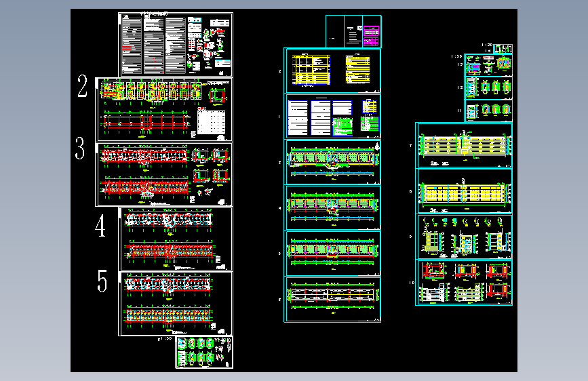Select tiny cyan sheet numbered 14
Image resolution: width=588 pixels, height=381 pixels.
503,49
